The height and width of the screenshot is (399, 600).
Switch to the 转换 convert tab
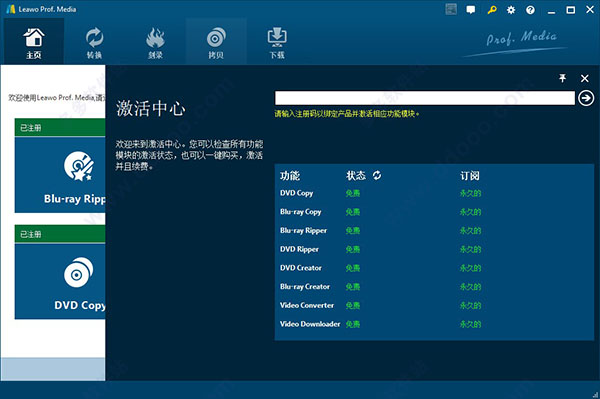pos(94,41)
